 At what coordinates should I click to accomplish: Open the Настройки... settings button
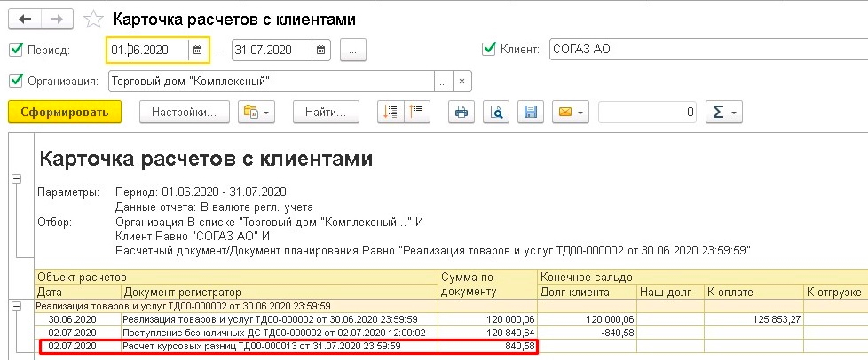[185, 113]
